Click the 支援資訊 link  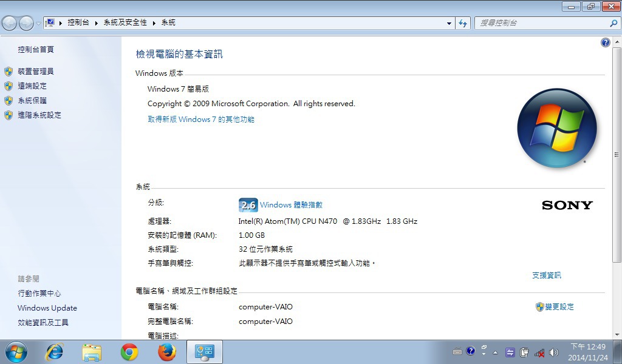pyautogui.click(x=547, y=275)
